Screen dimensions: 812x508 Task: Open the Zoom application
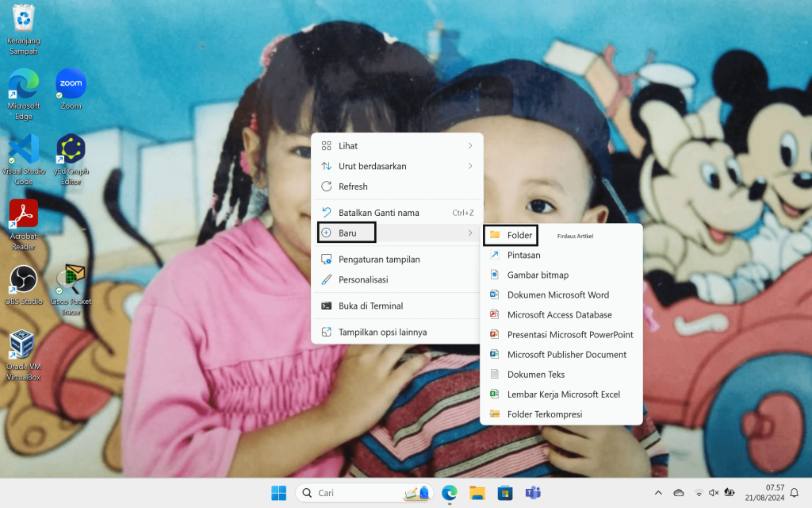point(71,83)
